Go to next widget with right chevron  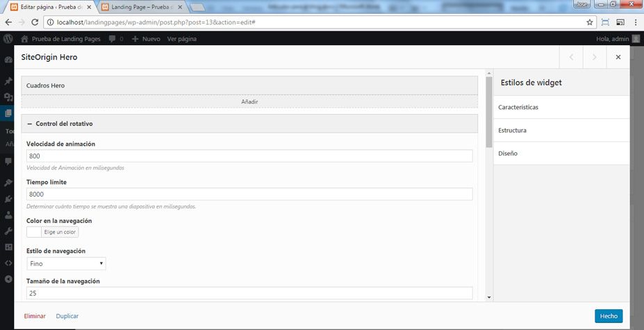[594, 57]
